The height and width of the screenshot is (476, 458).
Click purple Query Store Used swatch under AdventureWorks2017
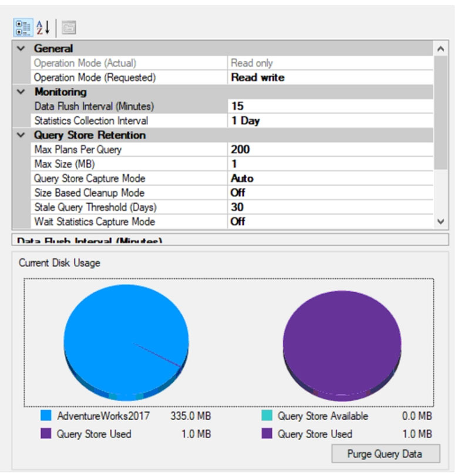tap(46, 434)
